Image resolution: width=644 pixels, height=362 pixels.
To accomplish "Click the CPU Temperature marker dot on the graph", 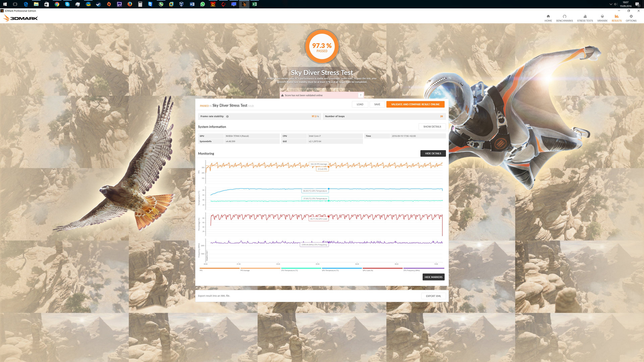I will (329, 201).
